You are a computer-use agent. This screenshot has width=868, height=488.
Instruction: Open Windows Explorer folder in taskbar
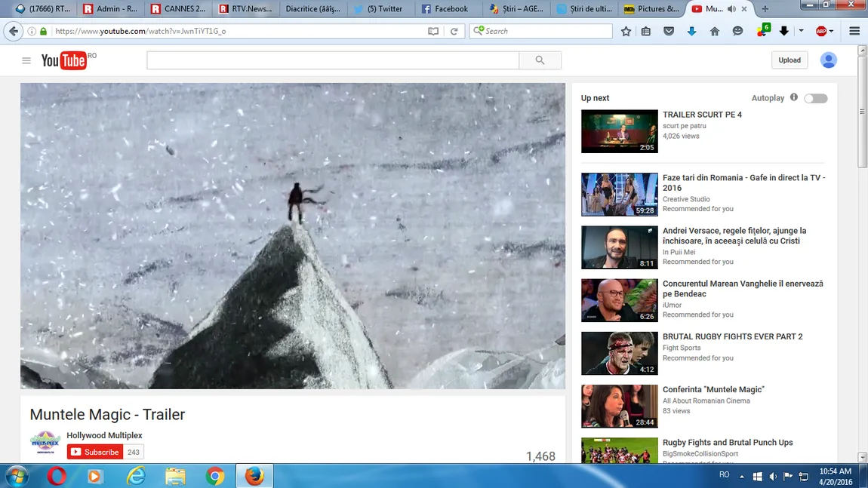click(175, 476)
